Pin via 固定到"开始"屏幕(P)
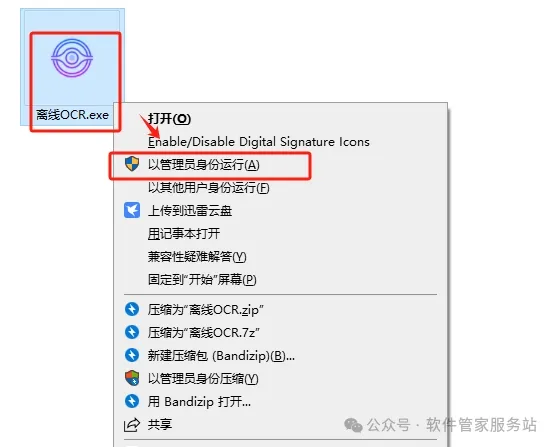This screenshot has width=555, height=447. pos(202,280)
